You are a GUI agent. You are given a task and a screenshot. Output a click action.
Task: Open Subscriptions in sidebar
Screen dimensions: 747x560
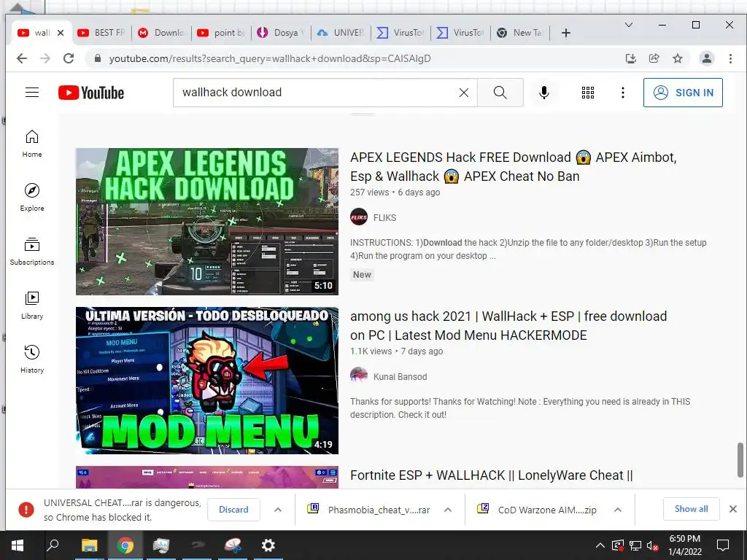tap(32, 252)
